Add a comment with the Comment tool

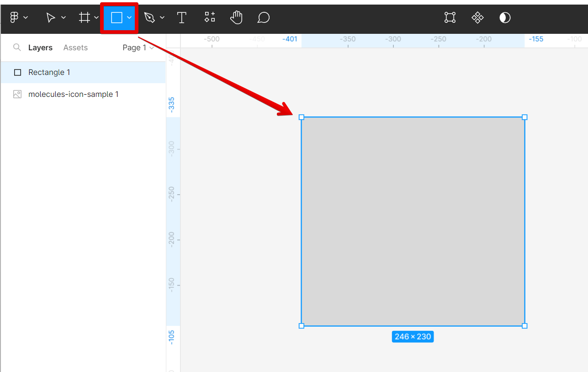pyautogui.click(x=264, y=17)
